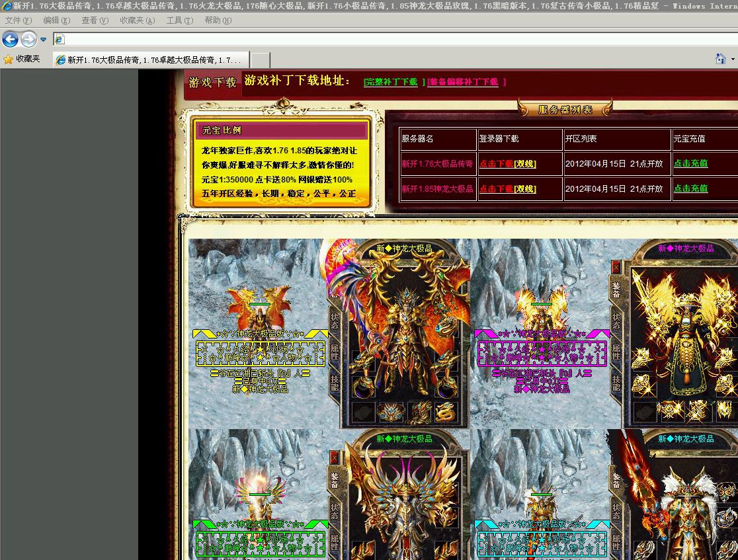738x560 pixels.
Task: Click the 服务器列表 banner heading
Action: 565,110
